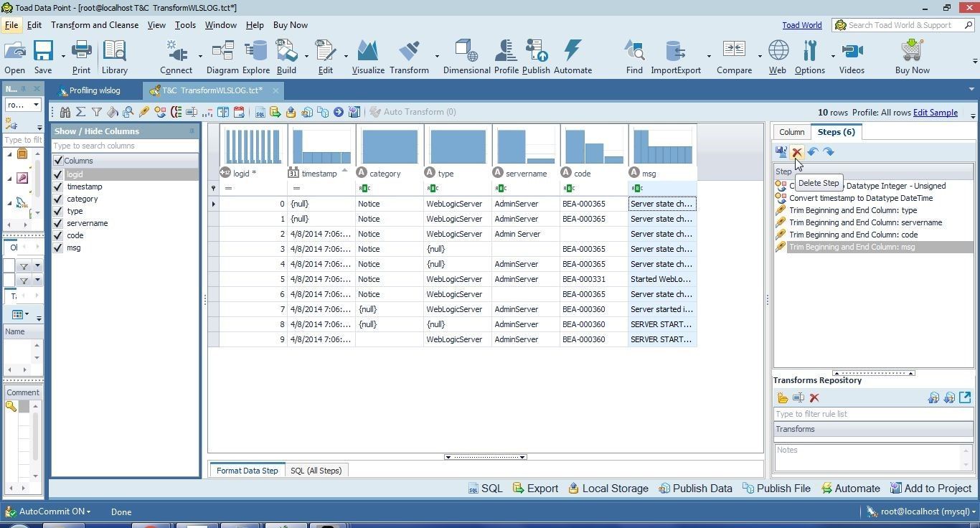Open the Toad World link
The height and width of the screenshot is (528, 980).
[802, 25]
